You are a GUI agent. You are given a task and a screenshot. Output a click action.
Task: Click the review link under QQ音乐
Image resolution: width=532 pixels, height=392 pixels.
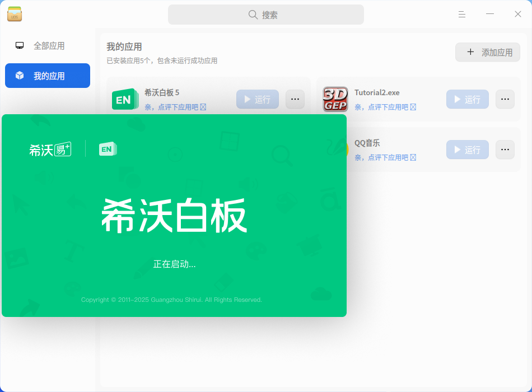[x=385, y=157]
